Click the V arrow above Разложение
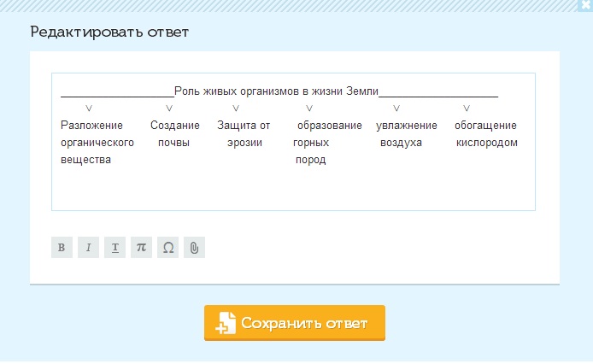 coord(89,109)
